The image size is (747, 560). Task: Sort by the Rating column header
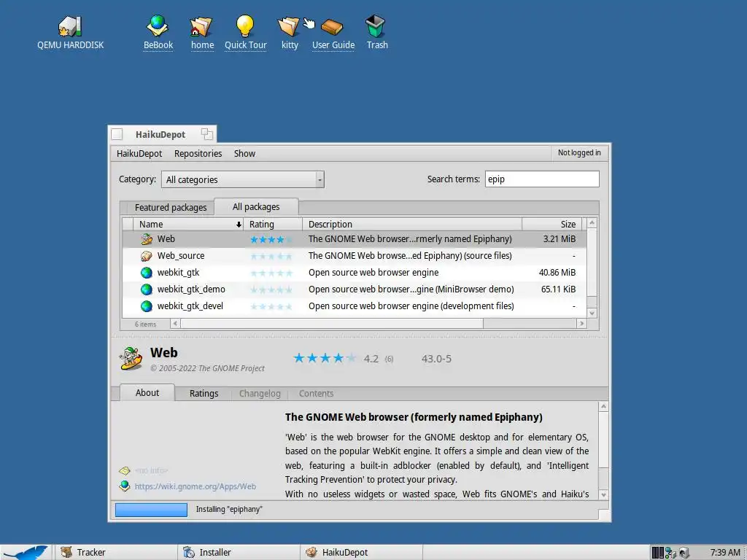(x=273, y=224)
